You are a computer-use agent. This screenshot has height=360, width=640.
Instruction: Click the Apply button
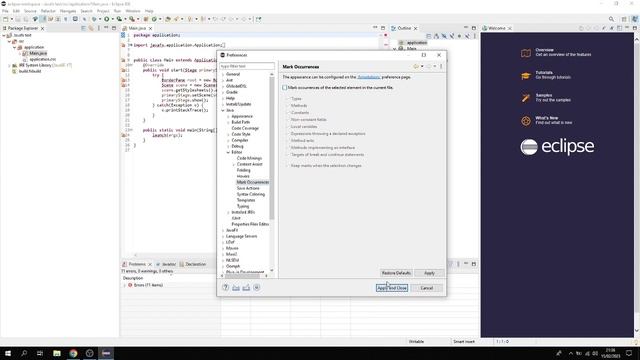(429, 273)
